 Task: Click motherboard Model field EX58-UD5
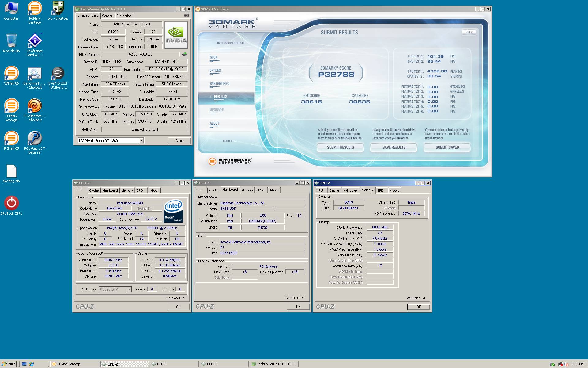click(247, 209)
